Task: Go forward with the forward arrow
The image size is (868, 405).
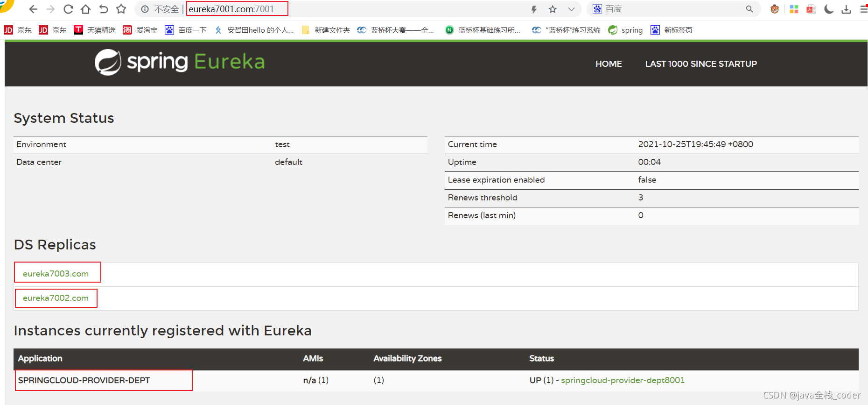Action: [x=51, y=9]
